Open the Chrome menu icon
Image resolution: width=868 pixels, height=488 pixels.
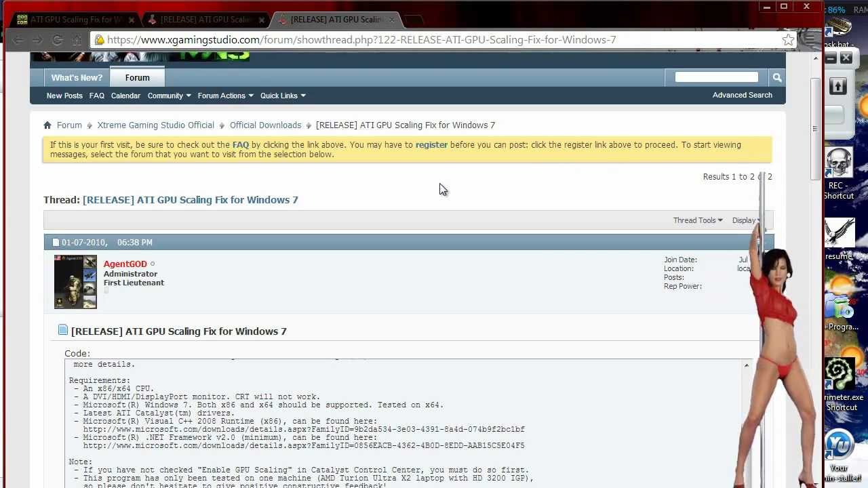[809, 40]
